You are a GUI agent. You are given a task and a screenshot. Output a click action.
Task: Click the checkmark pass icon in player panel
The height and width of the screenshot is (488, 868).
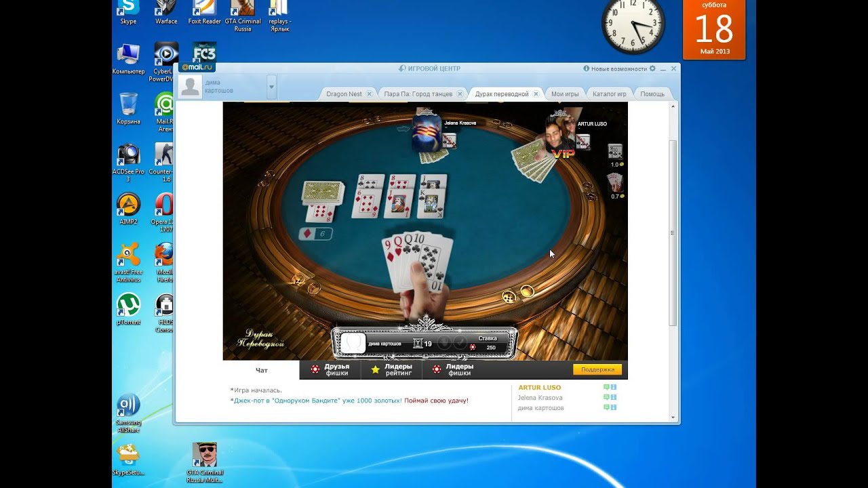(460, 343)
